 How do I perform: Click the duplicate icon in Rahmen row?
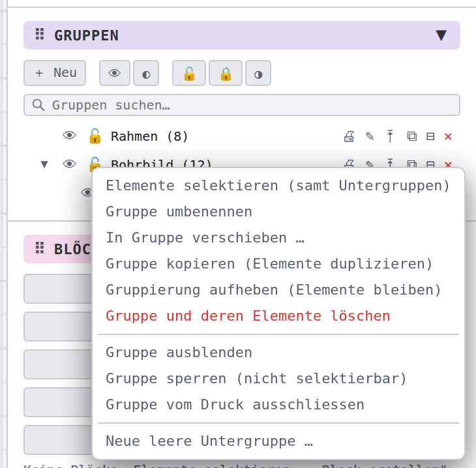coord(411,136)
